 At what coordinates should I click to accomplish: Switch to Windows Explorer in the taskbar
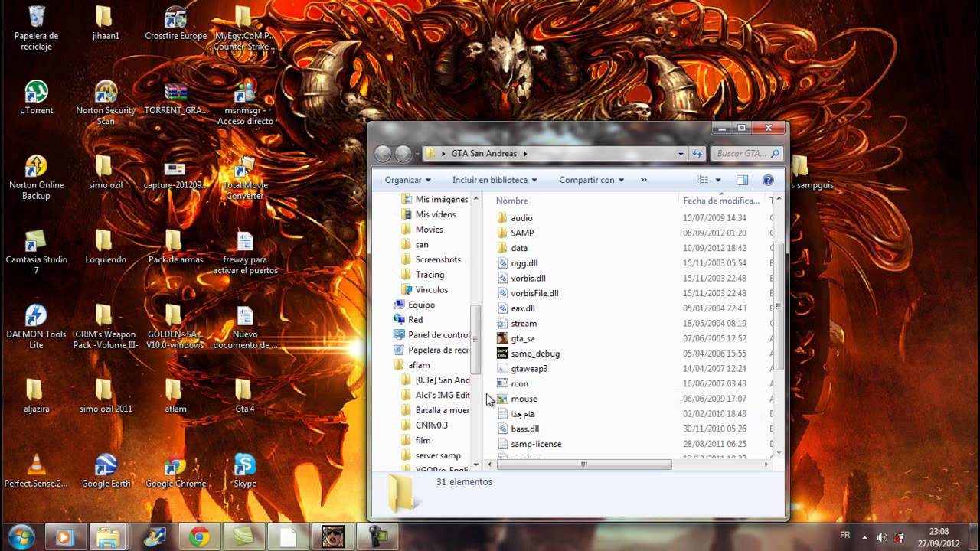108,537
